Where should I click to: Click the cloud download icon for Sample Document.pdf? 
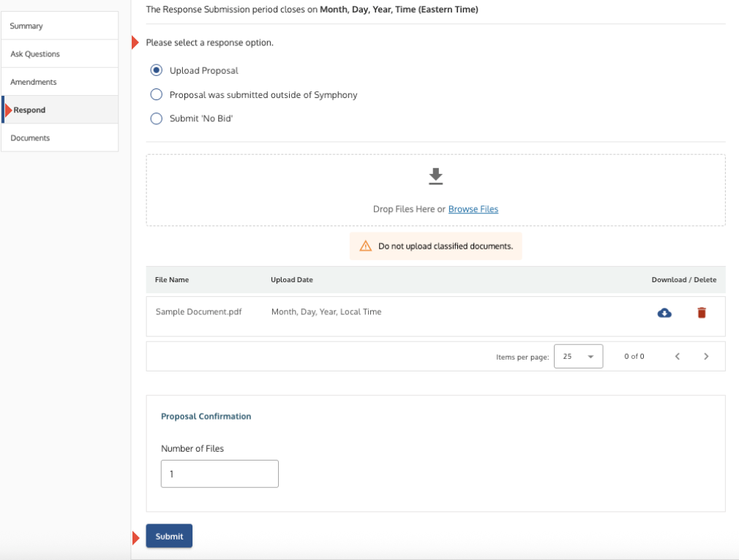(x=664, y=312)
